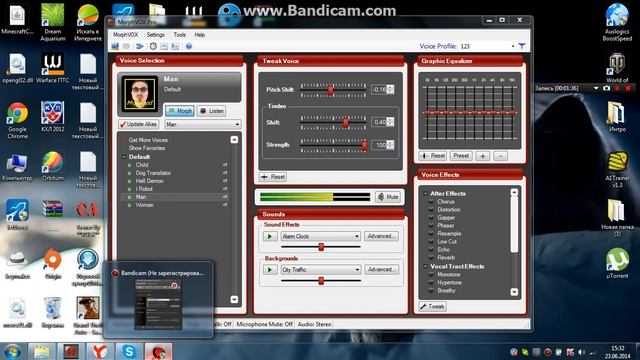The height and width of the screenshot is (360, 640).
Task: Select the World of Tanks desktop icon
Action: point(617,68)
